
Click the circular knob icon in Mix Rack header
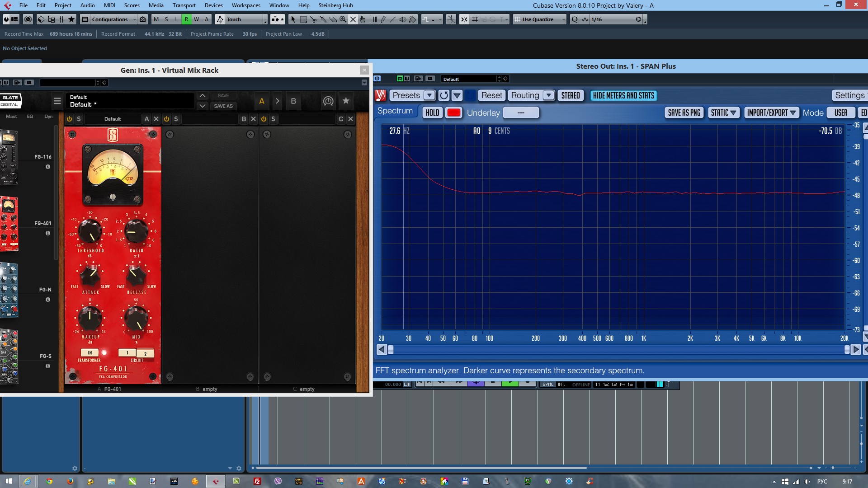(x=328, y=101)
